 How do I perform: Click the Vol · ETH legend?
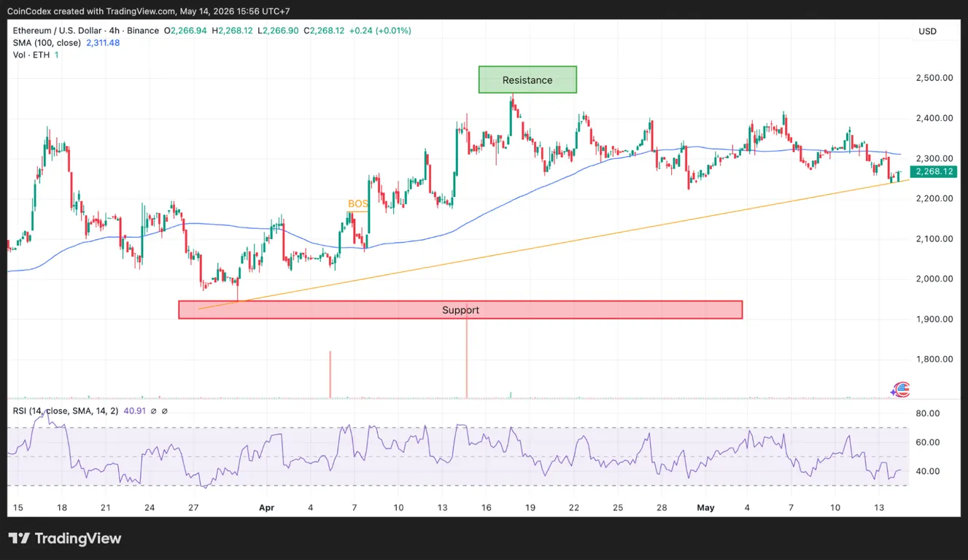click(x=31, y=55)
